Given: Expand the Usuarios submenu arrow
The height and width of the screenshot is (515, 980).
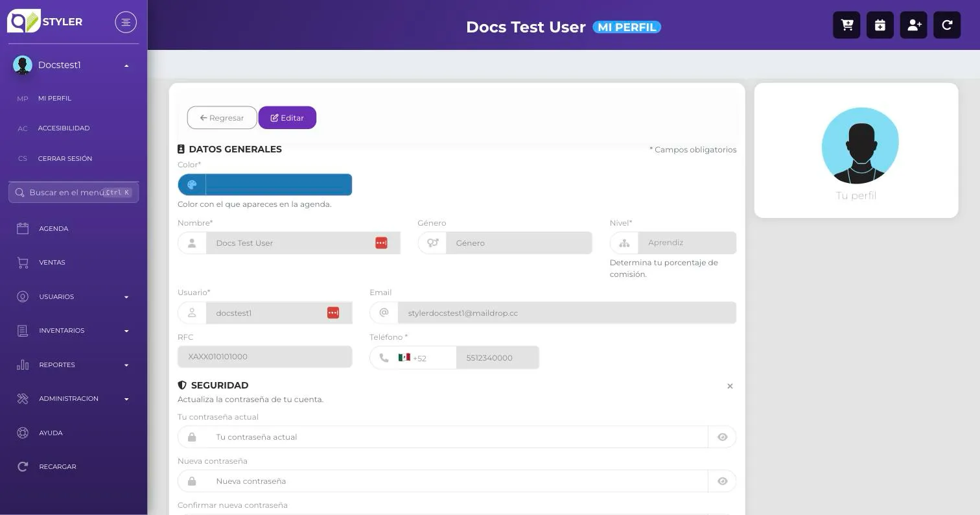Looking at the screenshot, I should pyautogui.click(x=126, y=297).
